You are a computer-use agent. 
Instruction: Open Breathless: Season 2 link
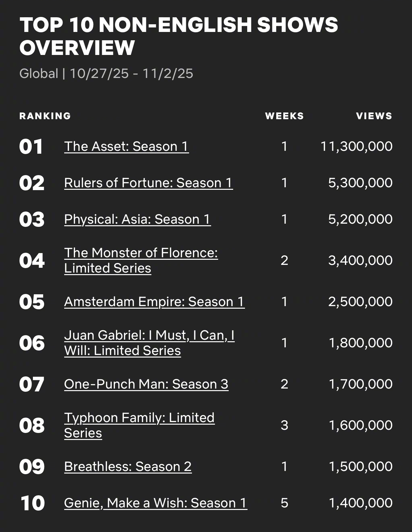(x=128, y=466)
